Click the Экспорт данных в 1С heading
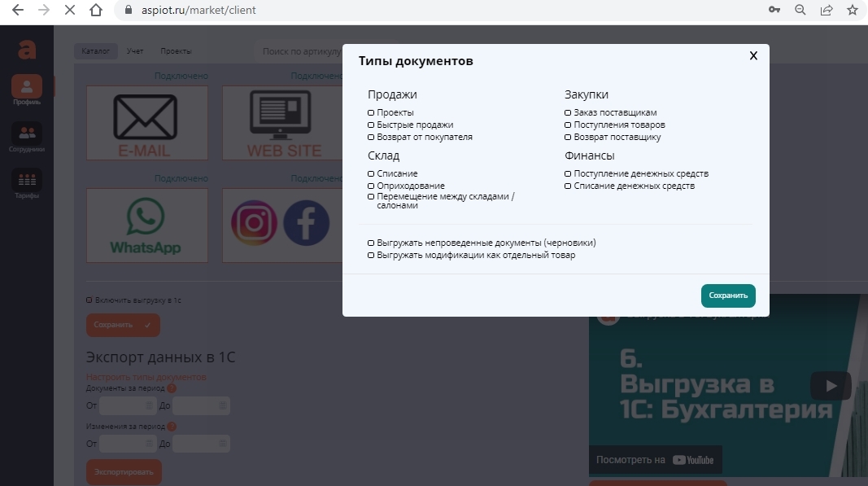This screenshot has height=486, width=868. click(160, 357)
